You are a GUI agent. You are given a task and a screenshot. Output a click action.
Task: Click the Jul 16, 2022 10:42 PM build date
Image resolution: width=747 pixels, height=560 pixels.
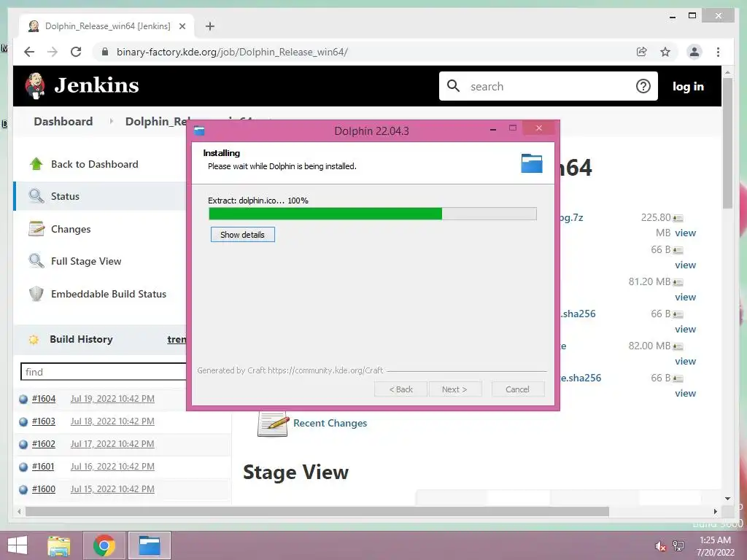[x=112, y=467]
